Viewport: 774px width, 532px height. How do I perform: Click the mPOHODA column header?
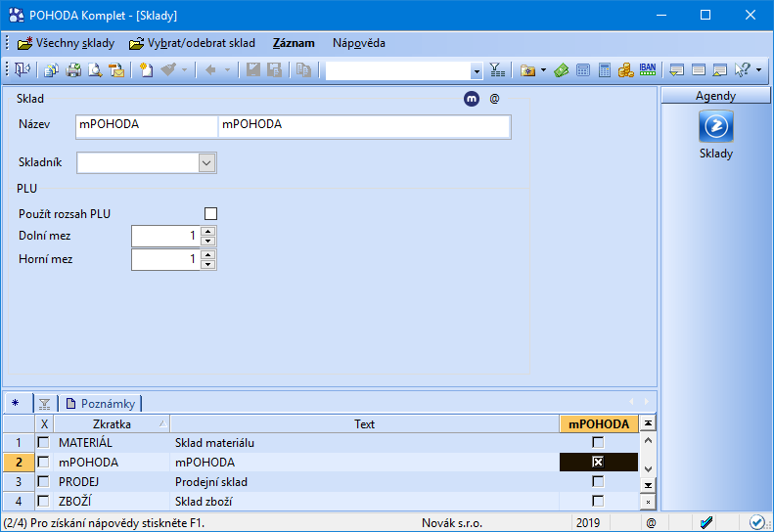click(x=599, y=423)
